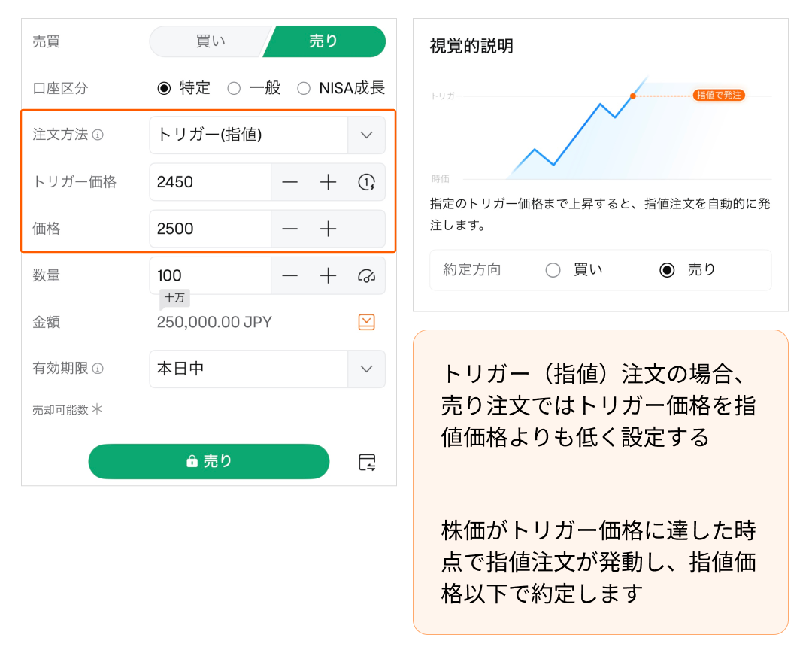The height and width of the screenshot is (653, 812).
Task: Expand the 有効期限 dropdown showing 本日中
Action: [x=366, y=369]
